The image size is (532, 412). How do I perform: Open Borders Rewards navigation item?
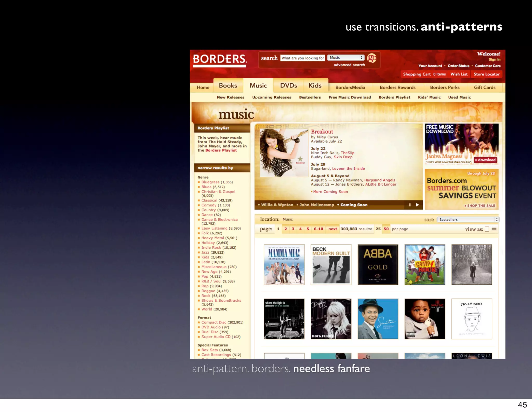pyautogui.click(x=398, y=87)
